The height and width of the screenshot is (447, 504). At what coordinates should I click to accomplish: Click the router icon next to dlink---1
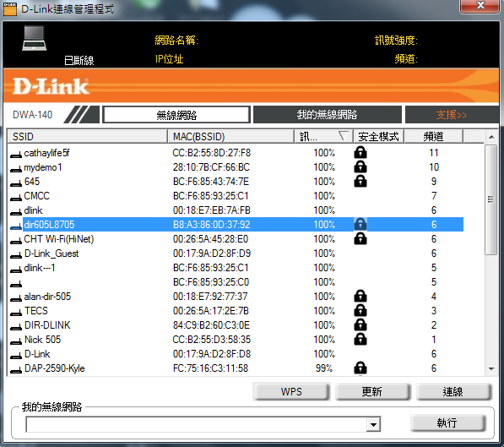tap(16, 270)
